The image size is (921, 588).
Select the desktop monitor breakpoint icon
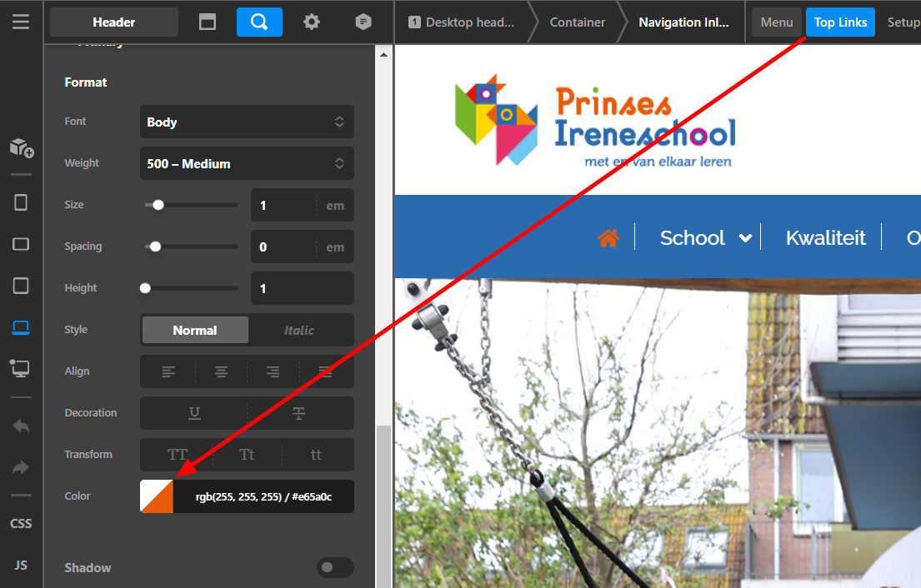point(21,368)
